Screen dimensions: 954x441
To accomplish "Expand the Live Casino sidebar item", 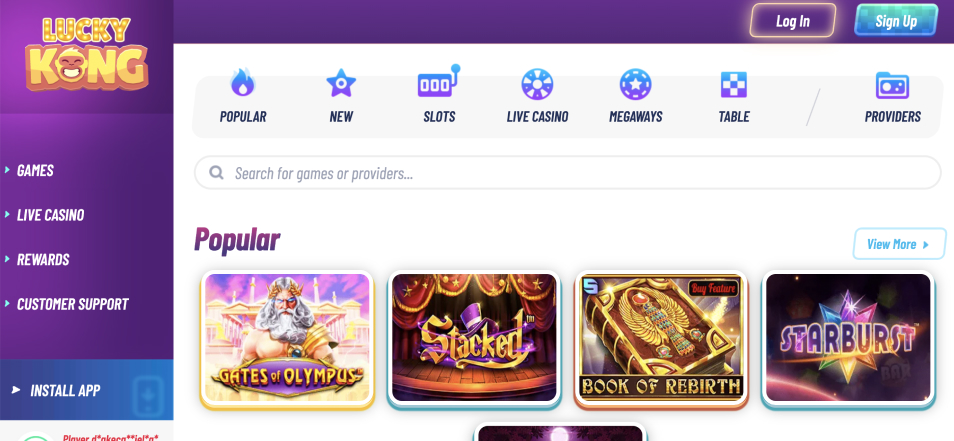I will [x=50, y=215].
